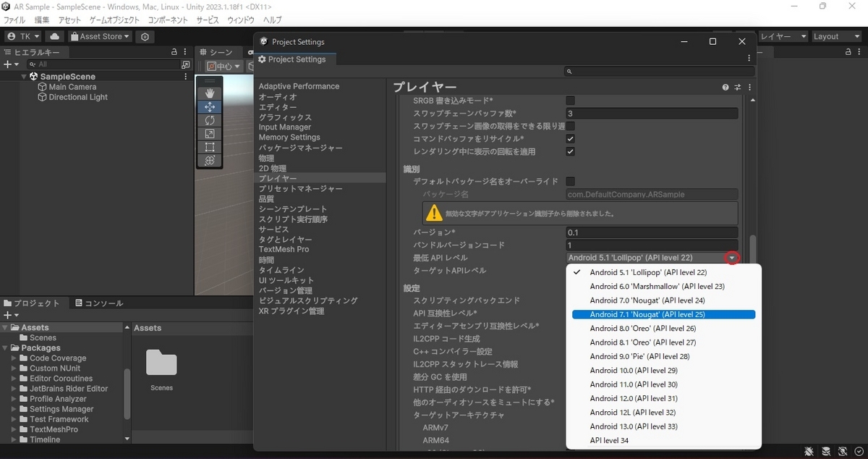This screenshot has height=459, width=868.
Task: Open 品質 settings category
Action: coord(267,199)
